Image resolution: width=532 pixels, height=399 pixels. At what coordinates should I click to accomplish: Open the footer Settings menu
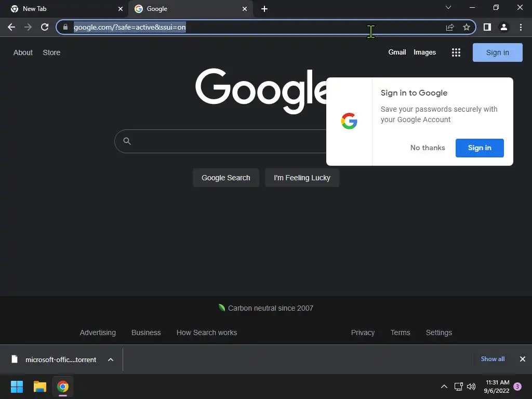click(438, 332)
